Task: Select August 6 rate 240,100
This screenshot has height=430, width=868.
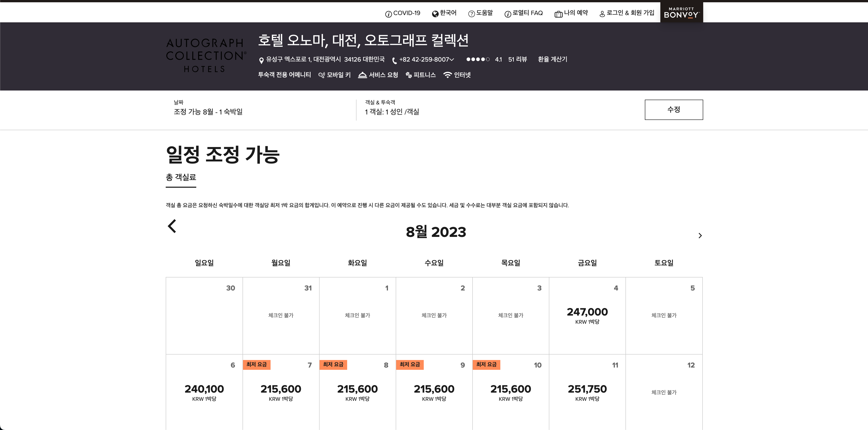Action: point(204,392)
